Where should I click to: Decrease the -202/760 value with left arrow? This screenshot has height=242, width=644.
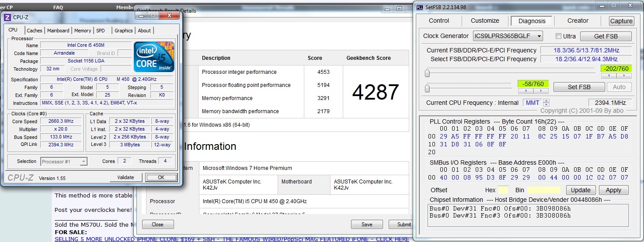(608, 76)
